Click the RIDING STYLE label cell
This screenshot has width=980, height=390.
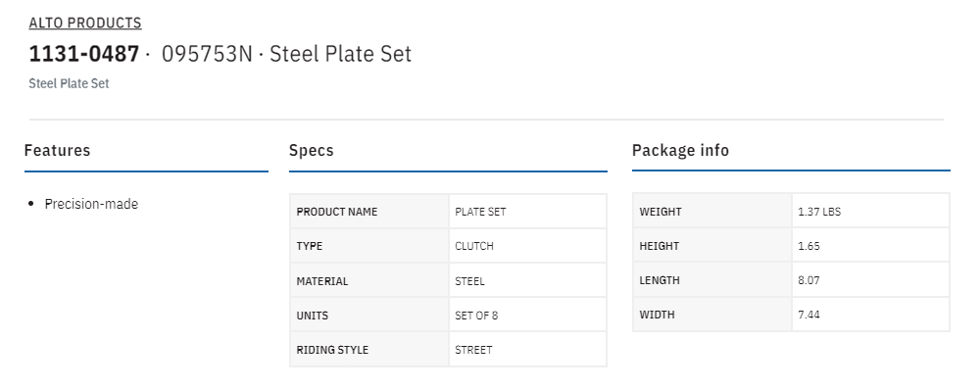point(369,350)
